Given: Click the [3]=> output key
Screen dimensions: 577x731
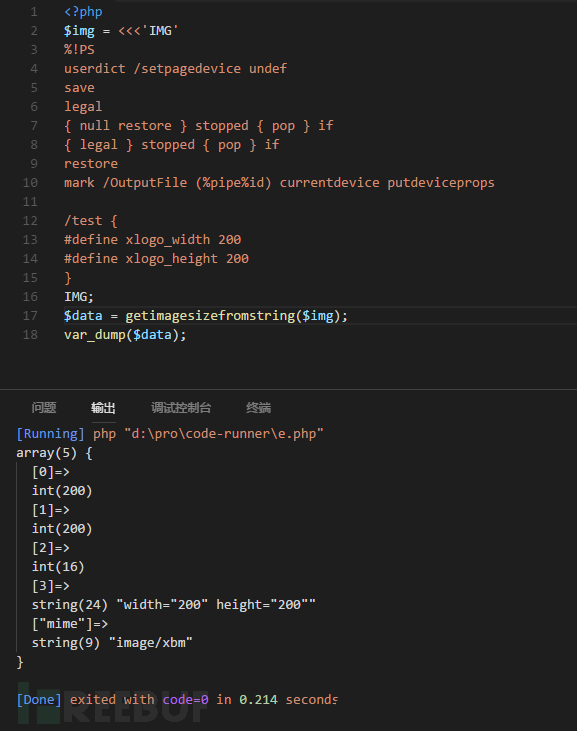Looking at the screenshot, I should click(x=51, y=586).
